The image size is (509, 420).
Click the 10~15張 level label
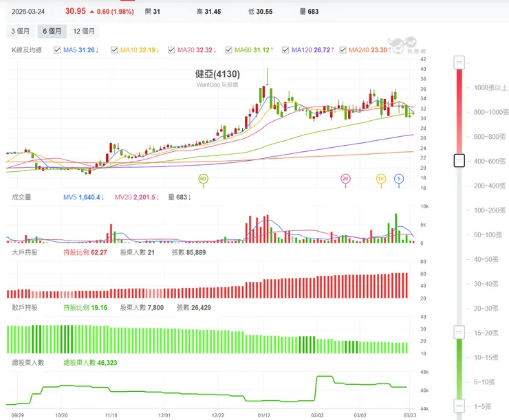point(486,357)
